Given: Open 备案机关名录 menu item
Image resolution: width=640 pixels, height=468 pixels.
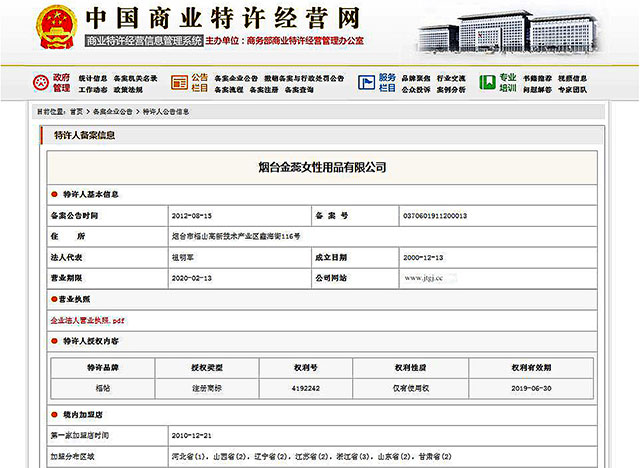Looking at the screenshot, I should tap(135, 78).
